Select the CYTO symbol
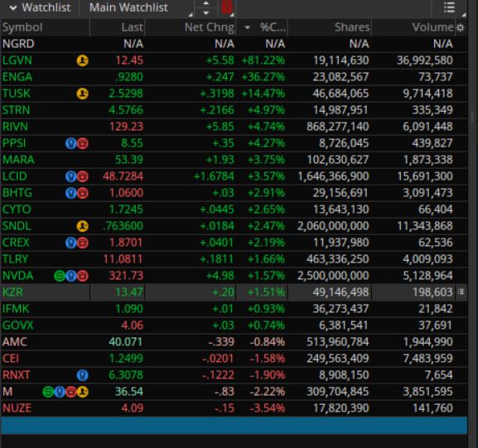The width and height of the screenshot is (478, 448). coord(17,210)
